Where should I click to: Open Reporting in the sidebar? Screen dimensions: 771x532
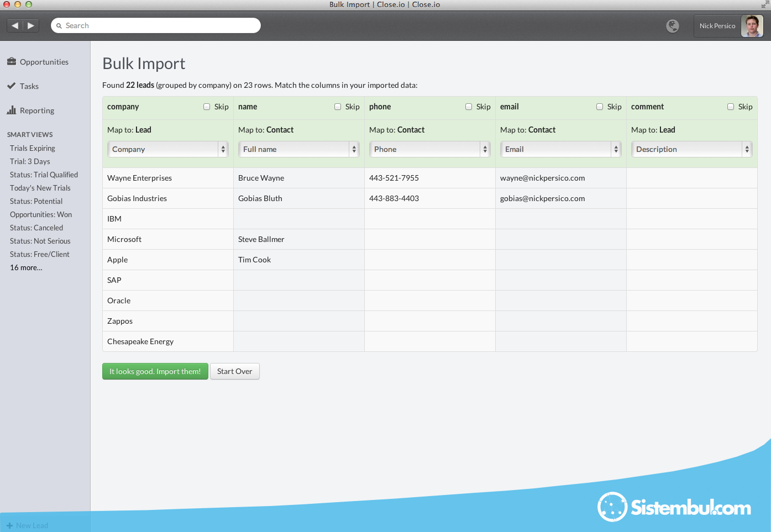[37, 110]
